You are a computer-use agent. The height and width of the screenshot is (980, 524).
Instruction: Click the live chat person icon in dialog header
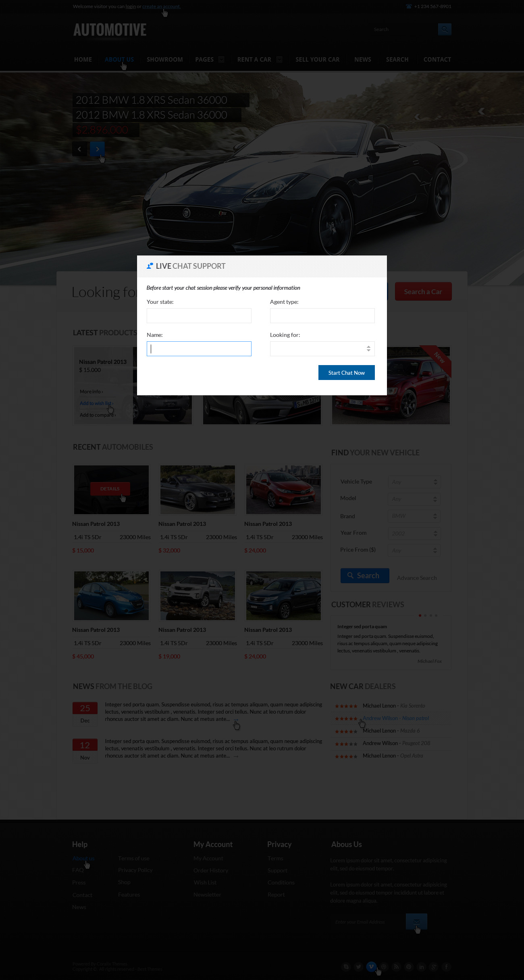[150, 266]
